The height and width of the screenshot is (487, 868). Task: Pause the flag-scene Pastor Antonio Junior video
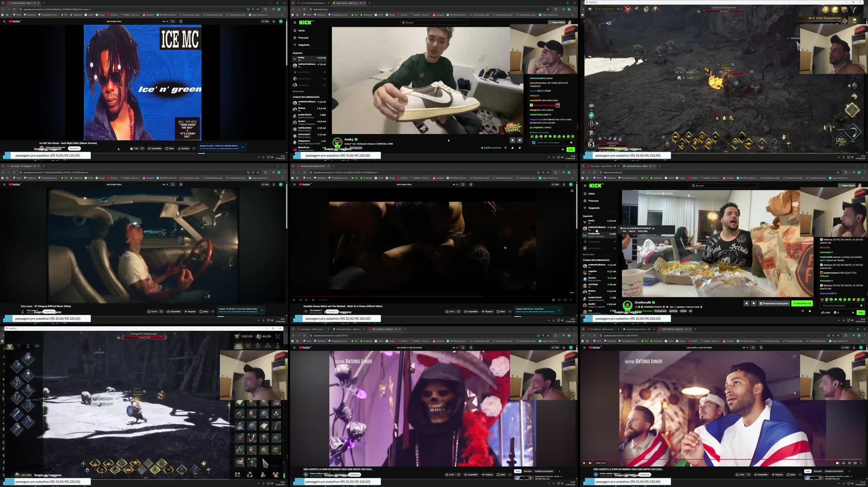(584, 463)
